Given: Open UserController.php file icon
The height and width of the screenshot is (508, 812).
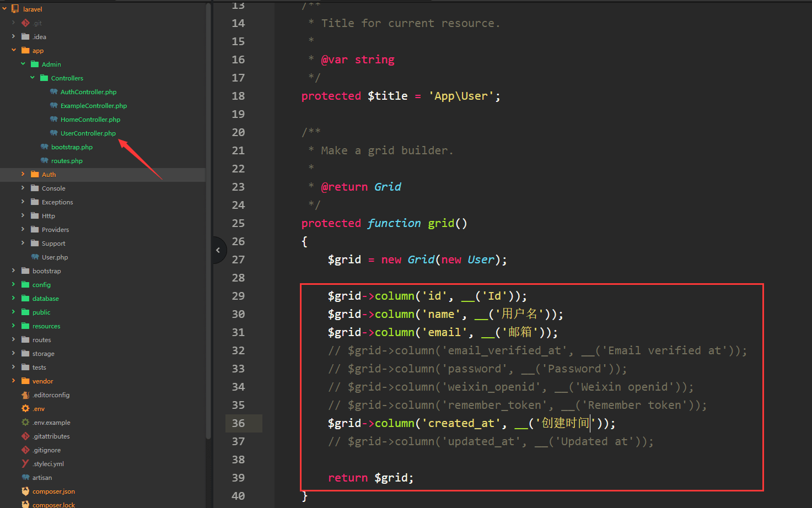Looking at the screenshot, I should click(53, 133).
